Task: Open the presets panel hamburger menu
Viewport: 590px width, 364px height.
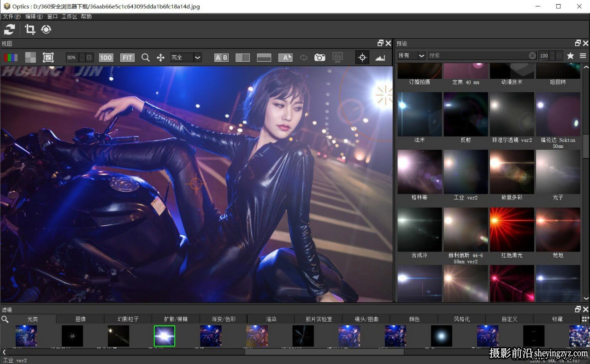Action: click(583, 56)
